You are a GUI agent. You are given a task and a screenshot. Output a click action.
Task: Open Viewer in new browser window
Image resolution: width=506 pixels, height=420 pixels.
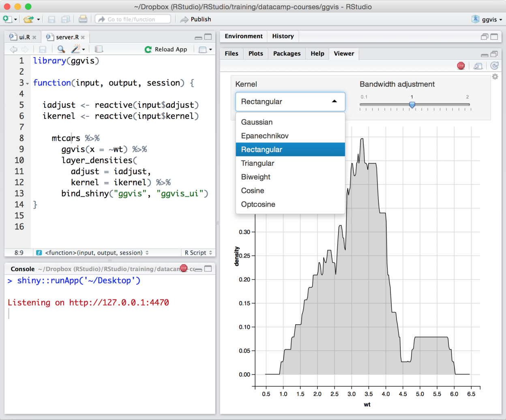478,66
